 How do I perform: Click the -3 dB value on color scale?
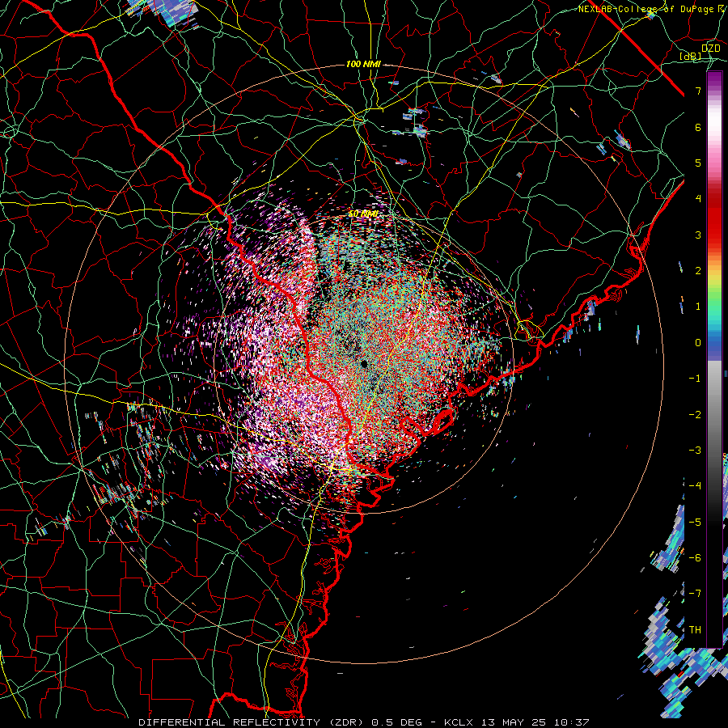(695, 451)
